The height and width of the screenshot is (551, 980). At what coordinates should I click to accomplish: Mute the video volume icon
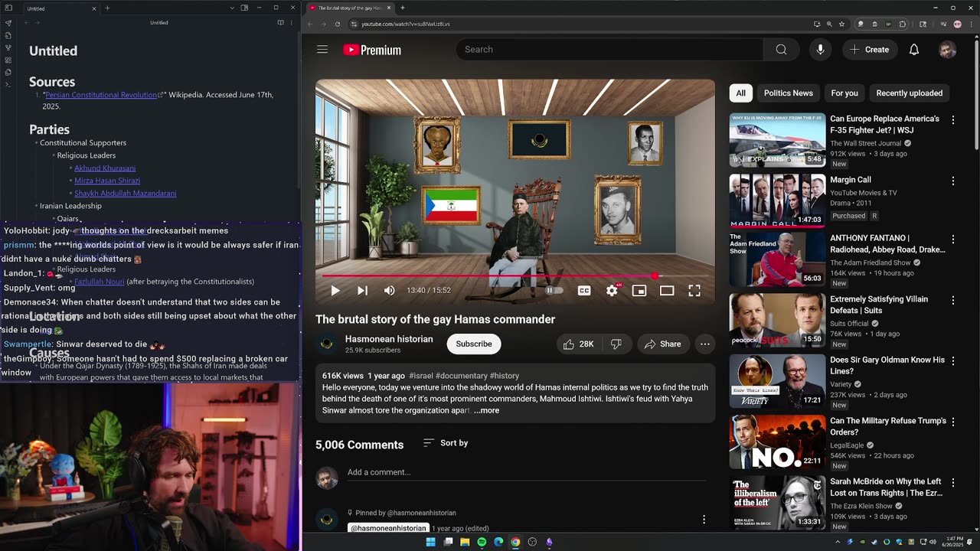[x=390, y=291]
